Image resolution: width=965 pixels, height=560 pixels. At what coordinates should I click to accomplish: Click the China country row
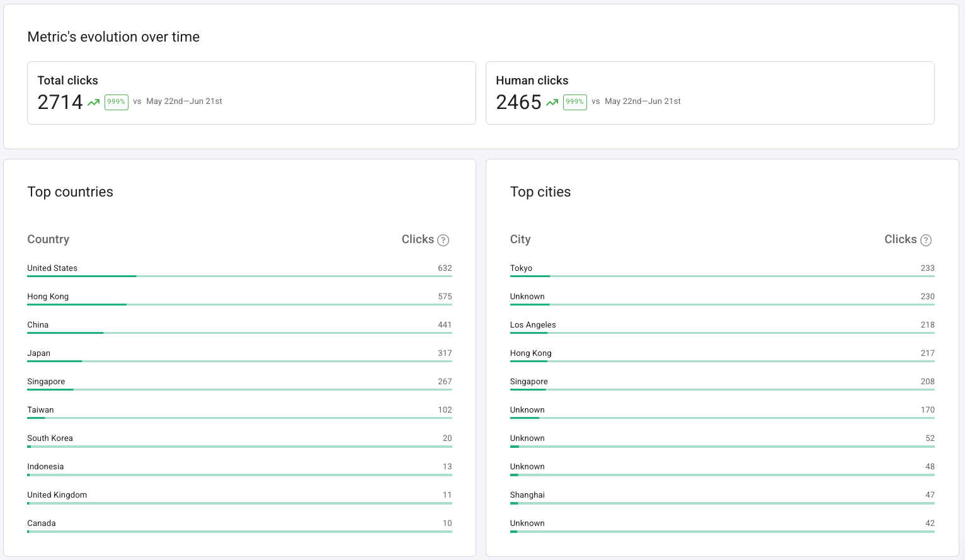click(239, 326)
